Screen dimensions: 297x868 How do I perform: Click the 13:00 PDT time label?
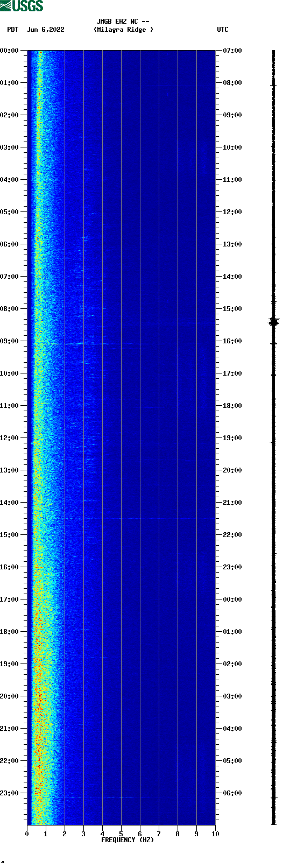click(10, 470)
